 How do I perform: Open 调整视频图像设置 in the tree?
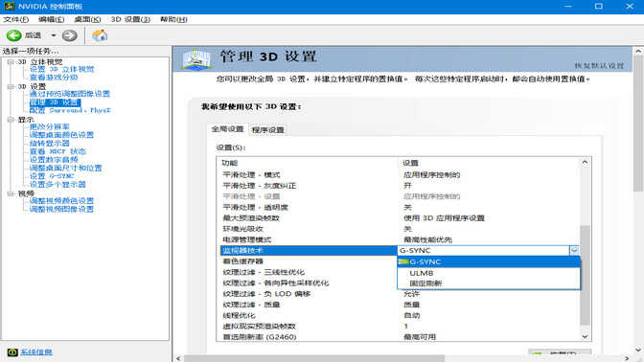pos(61,209)
